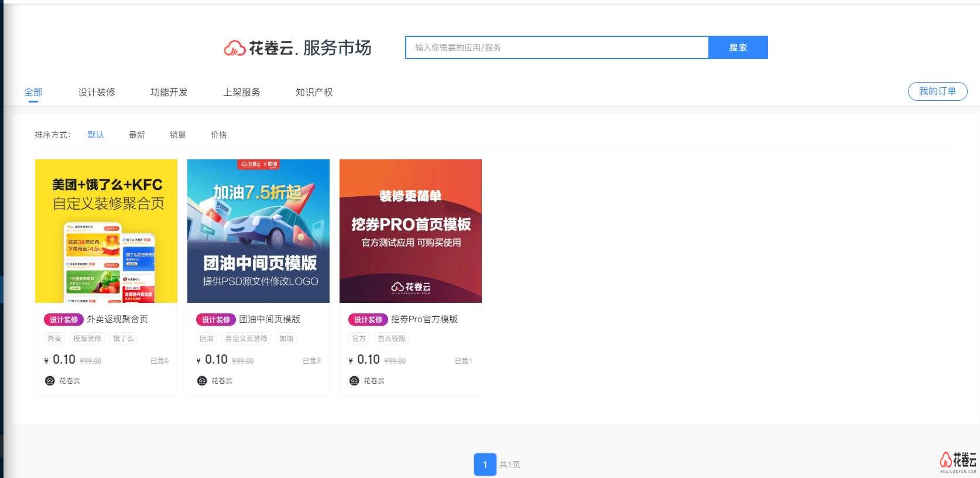
Task: Click the 花卷云 cloud logo icon in header
Action: pos(234,48)
